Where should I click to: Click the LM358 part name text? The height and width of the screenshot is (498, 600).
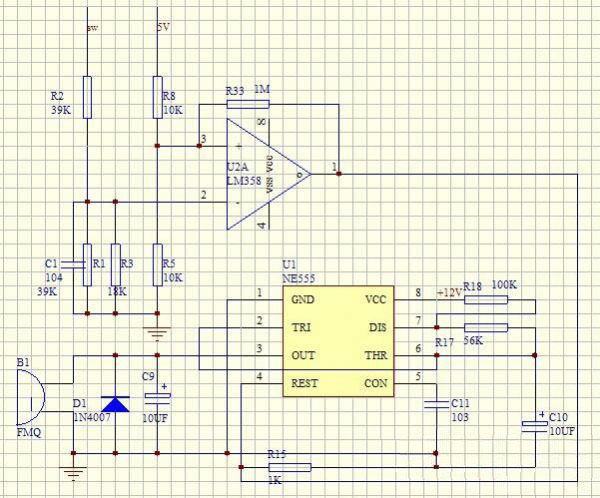coord(244,181)
